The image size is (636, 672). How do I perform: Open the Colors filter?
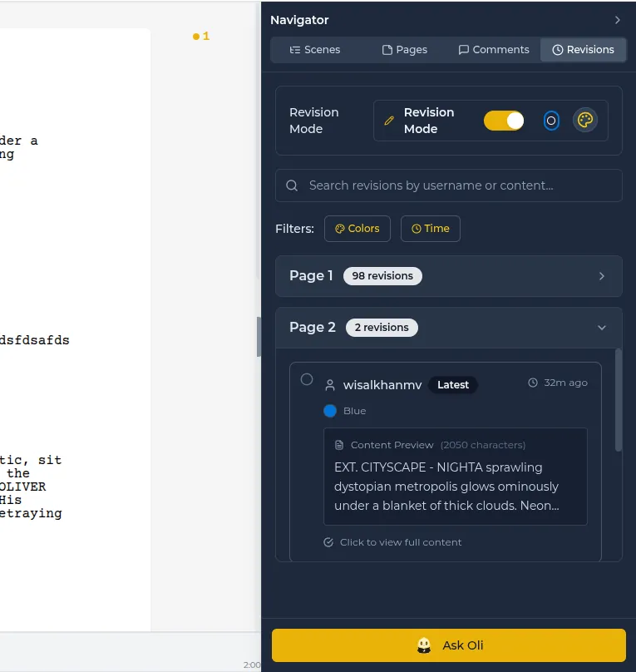357,229
